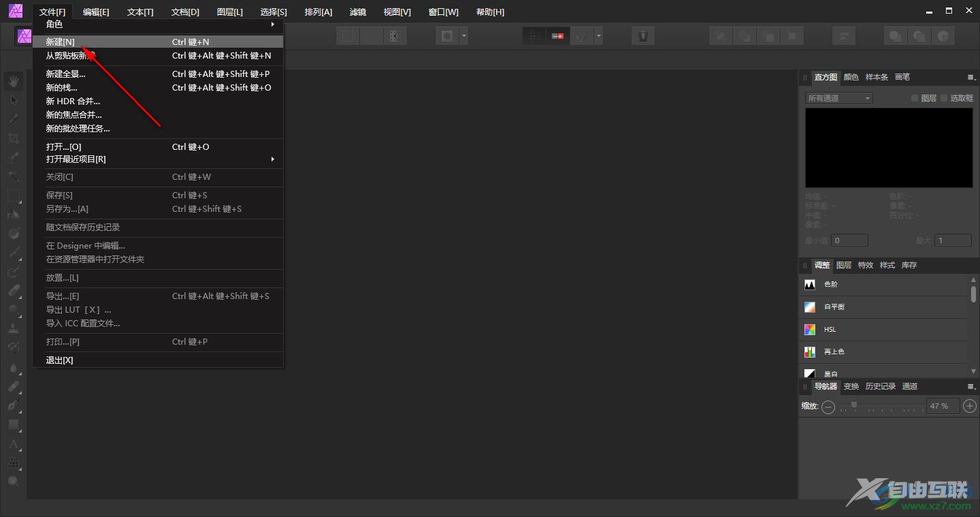
Task: Select the Gradient tool
Action: [14, 234]
